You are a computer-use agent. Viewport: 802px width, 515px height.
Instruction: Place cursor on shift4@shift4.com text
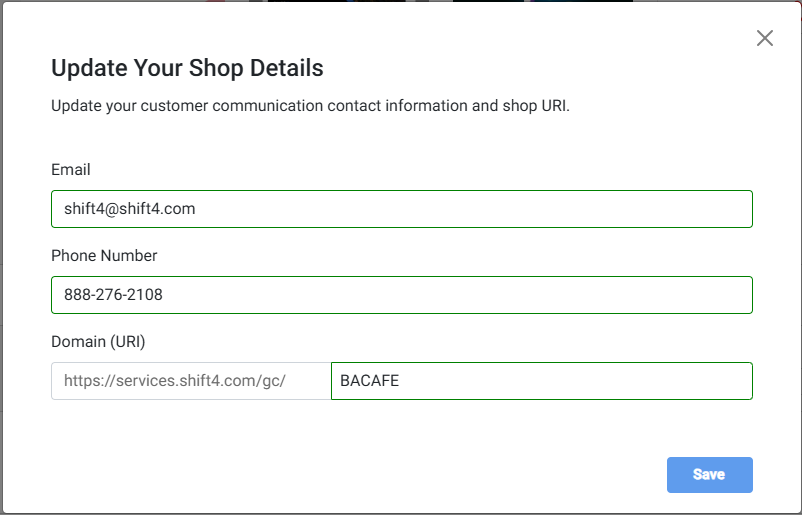coord(124,209)
